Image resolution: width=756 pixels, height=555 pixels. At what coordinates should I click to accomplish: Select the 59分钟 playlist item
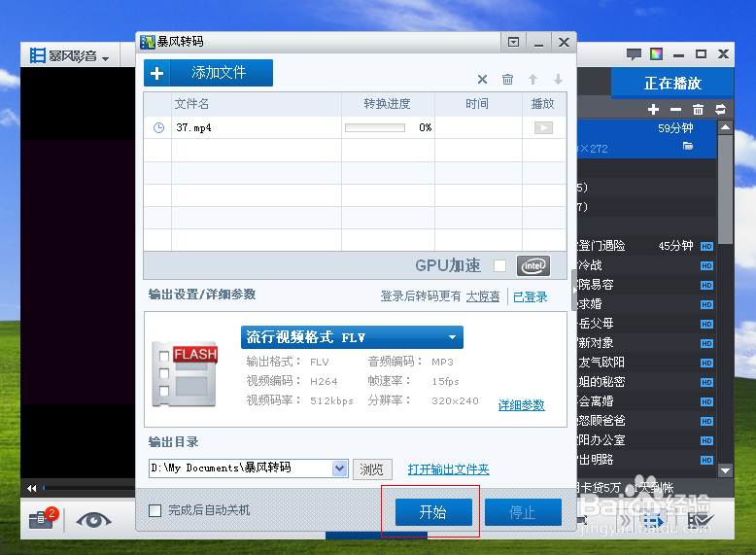pyautogui.click(x=646, y=138)
